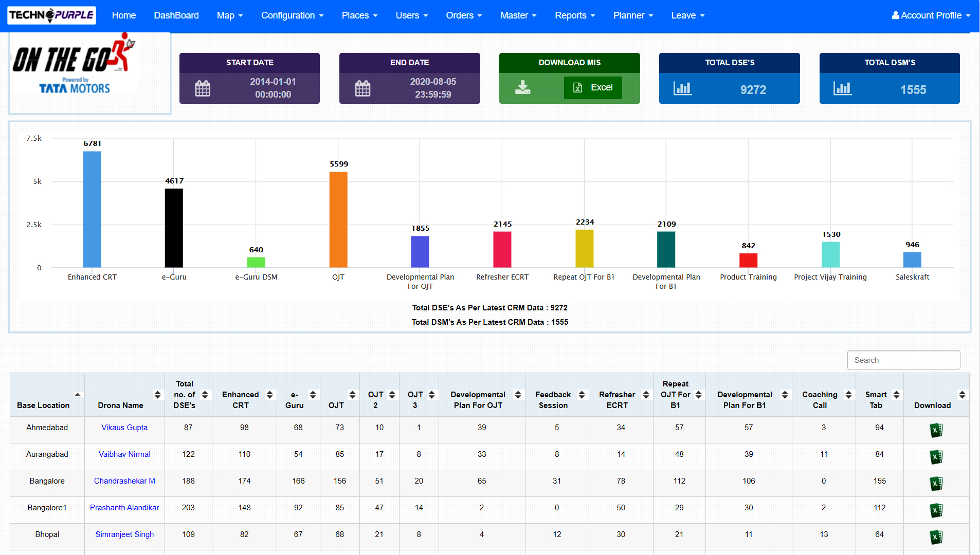Expand the Leave menu
980x555 pixels.
[688, 15]
